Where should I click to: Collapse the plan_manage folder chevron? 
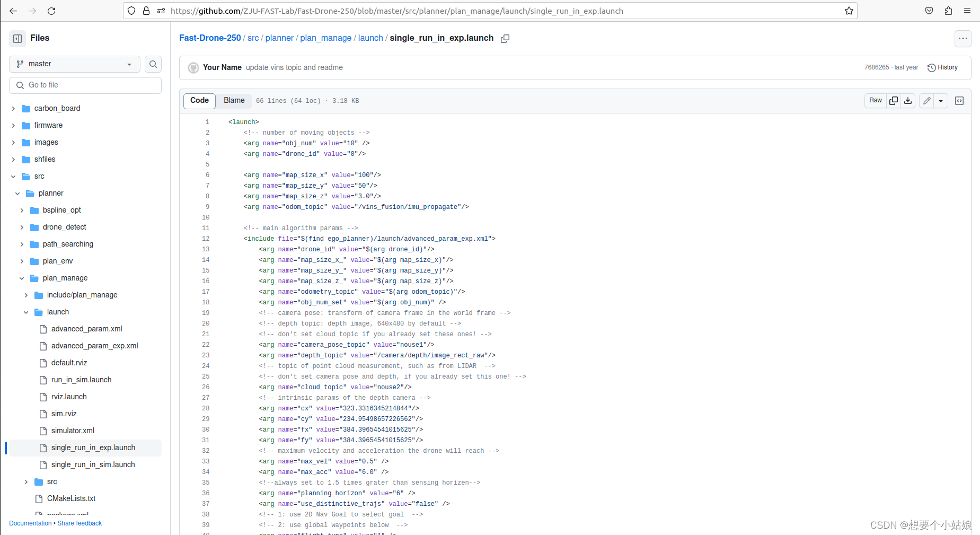[22, 278]
